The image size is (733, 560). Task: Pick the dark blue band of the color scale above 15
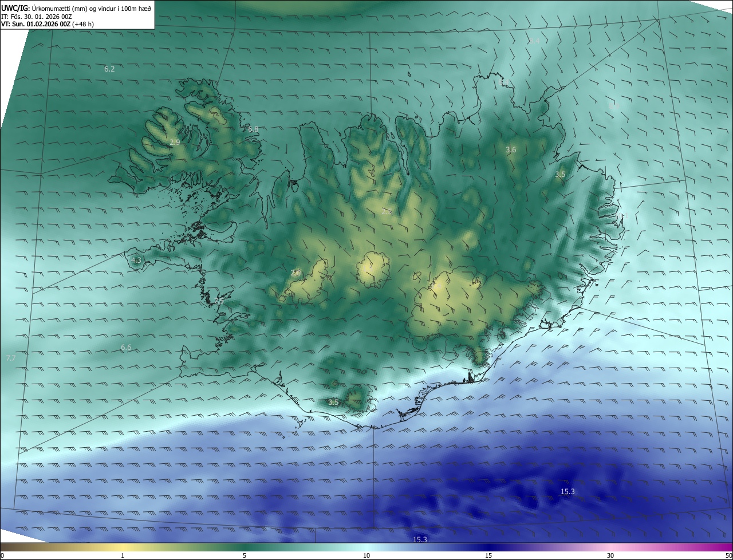pyautogui.click(x=488, y=547)
